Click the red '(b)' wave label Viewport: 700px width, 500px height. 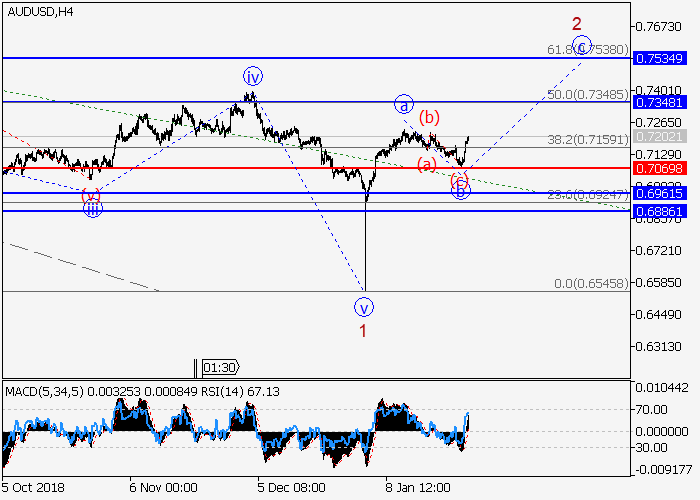click(429, 117)
